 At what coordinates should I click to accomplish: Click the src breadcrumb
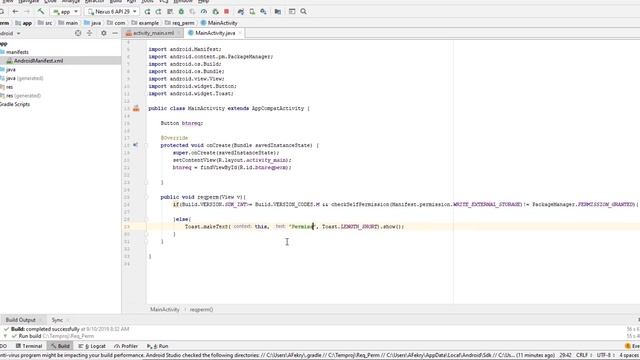click(45, 23)
